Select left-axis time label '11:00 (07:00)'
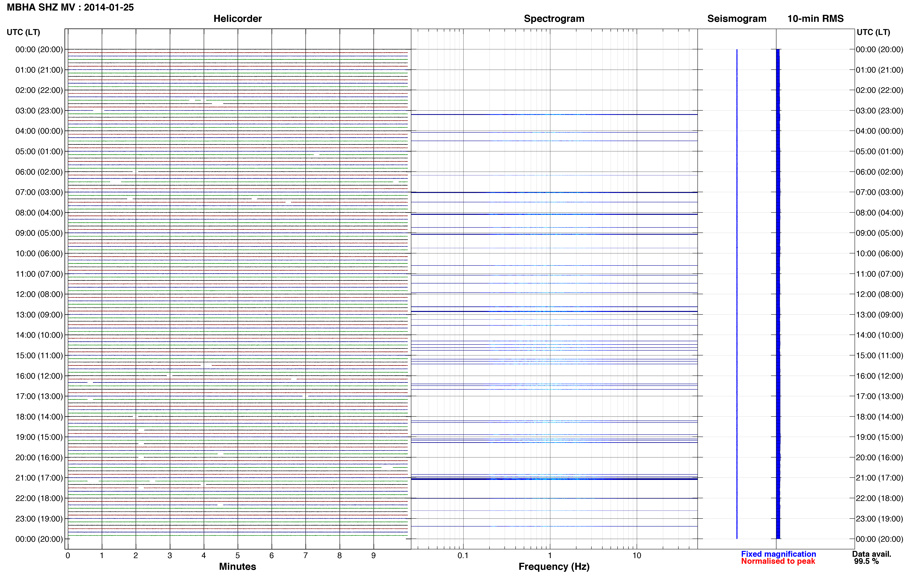924x578 pixels. pos(39,274)
